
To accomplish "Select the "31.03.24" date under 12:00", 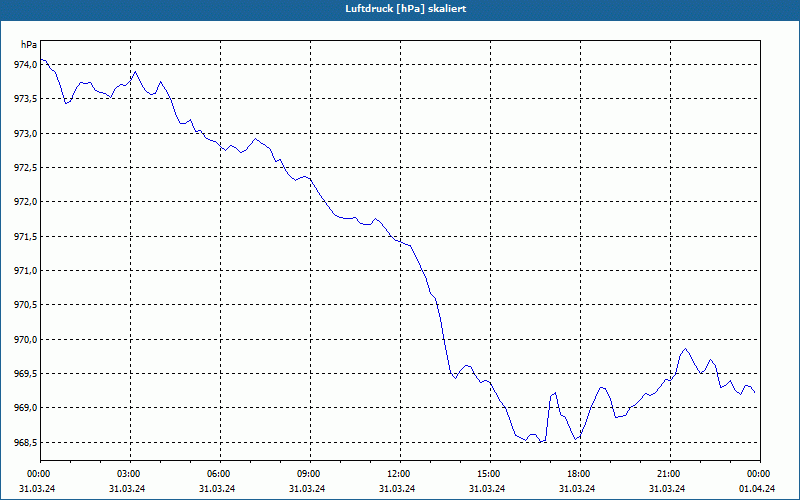I will click(397, 489).
